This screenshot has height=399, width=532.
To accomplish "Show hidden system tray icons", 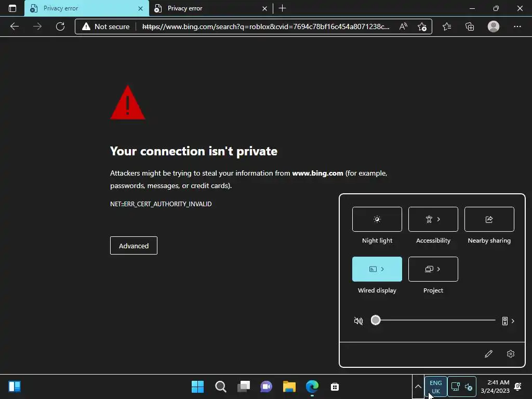I will pyautogui.click(x=418, y=387).
